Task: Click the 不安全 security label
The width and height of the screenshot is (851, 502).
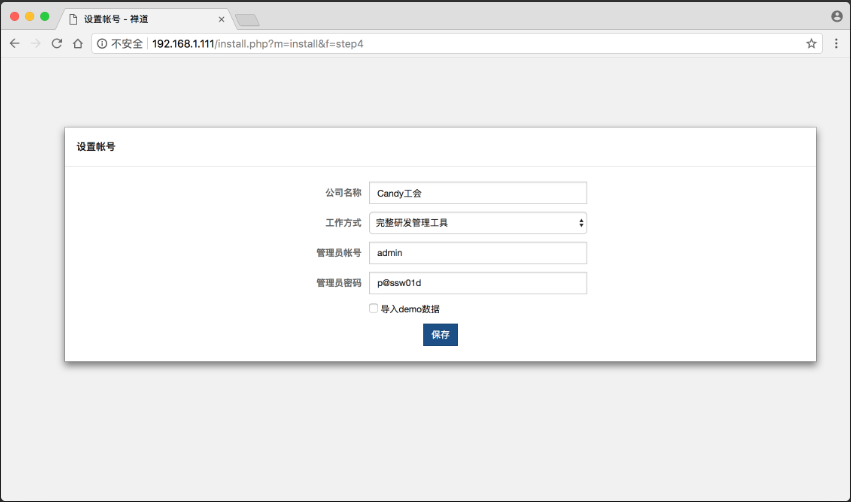Action: [x=126, y=43]
